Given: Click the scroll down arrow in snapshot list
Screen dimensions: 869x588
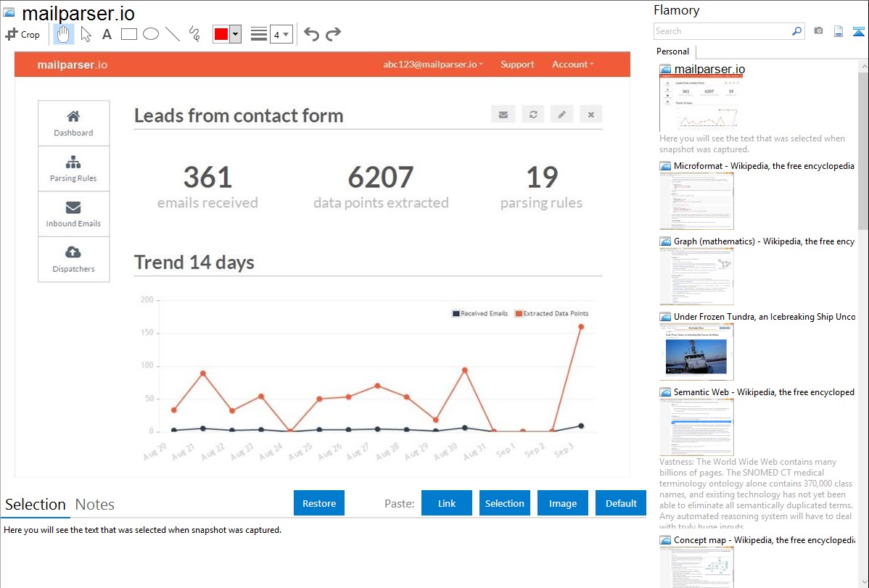Looking at the screenshot, I should click(863, 582).
